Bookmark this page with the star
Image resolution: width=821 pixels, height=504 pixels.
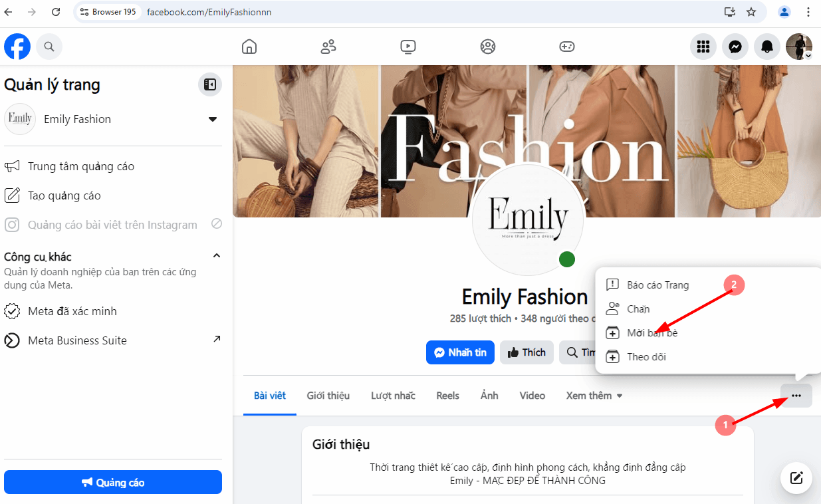click(x=751, y=12)
